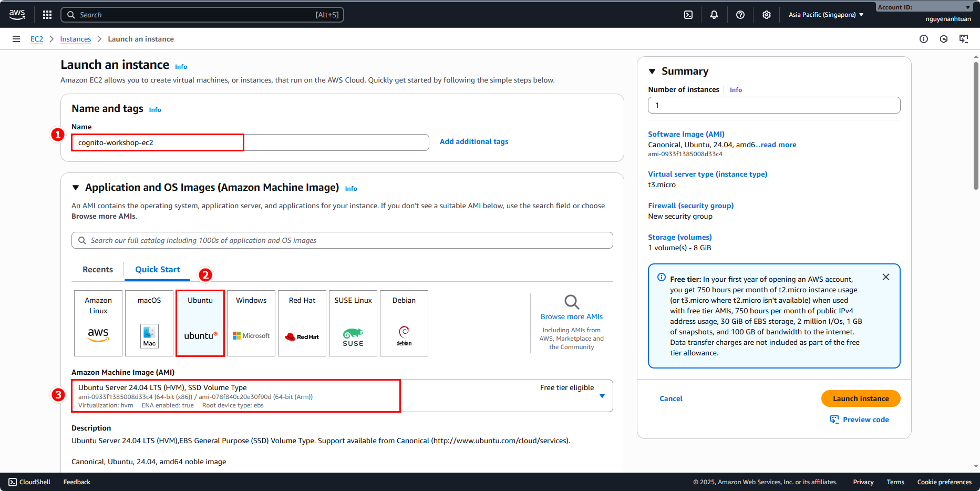Collapse the Summary panel

point(652,71)
